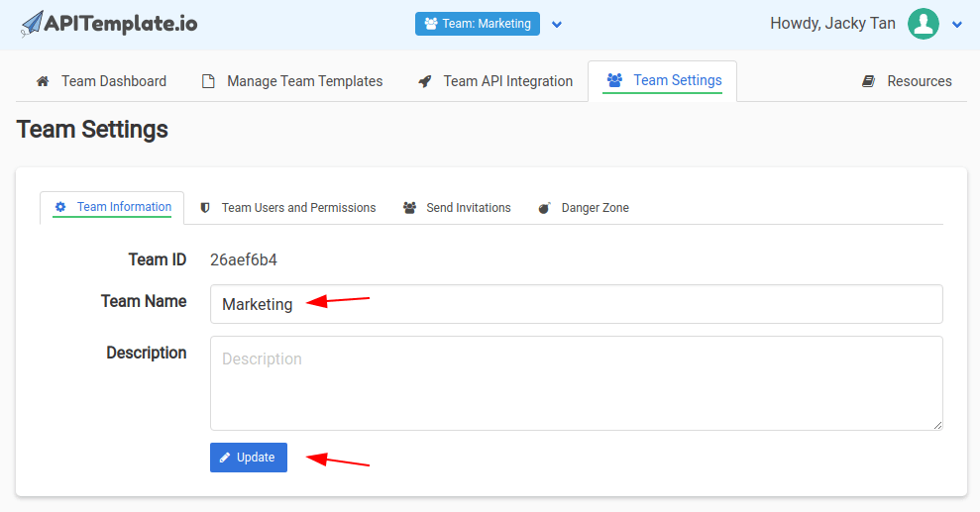
Task: Click the home icon beside Team Dashboard
Action: 43,81
